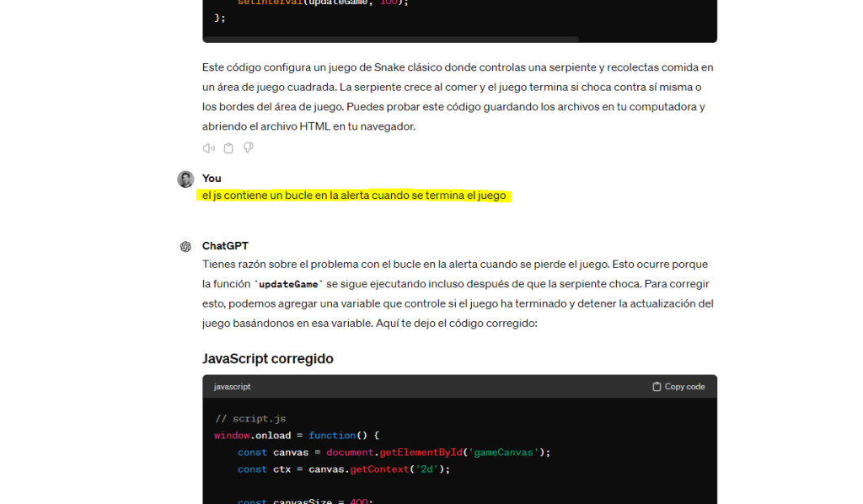Click the "You" sender name
The image size is (863, 504).
212,178
